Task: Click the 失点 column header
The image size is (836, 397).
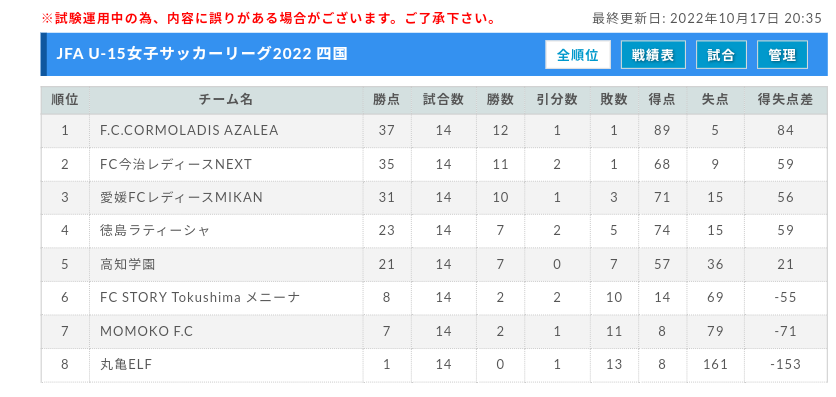Action: click(715, 100)
